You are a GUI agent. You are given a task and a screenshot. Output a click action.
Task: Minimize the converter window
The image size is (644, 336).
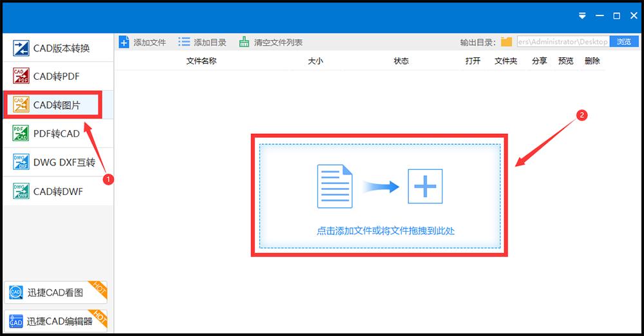[x=600, y=15]
